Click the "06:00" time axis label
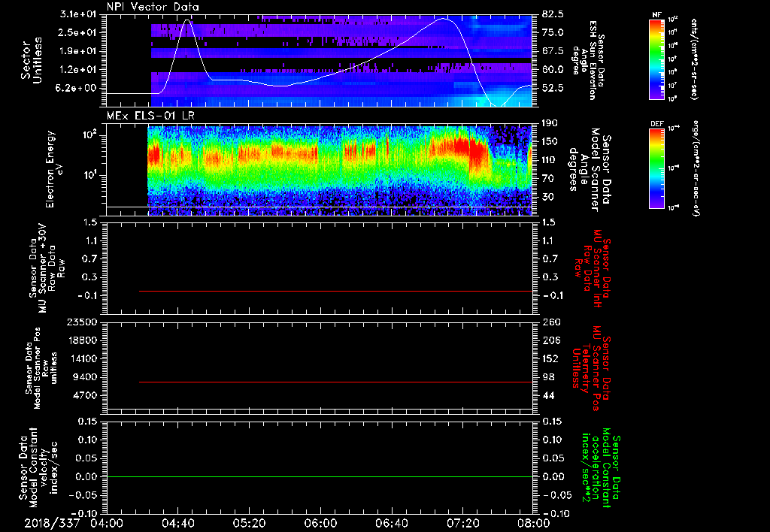The image size is (770, 532). pyautogui.click(x=320, y=523)
